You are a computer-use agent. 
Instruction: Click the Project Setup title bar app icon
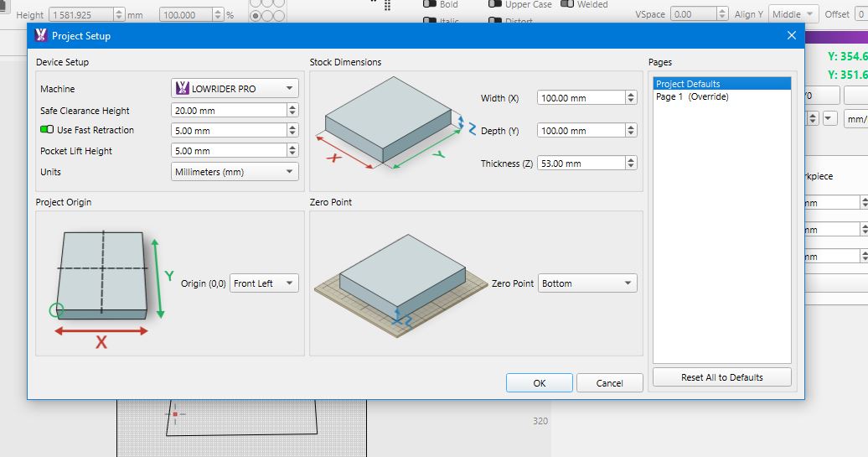pyautogui.click(x=40, y=35)
